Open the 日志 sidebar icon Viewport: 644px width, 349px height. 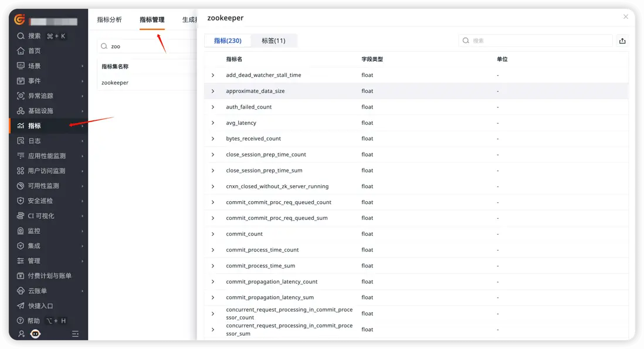coord(21,141)
